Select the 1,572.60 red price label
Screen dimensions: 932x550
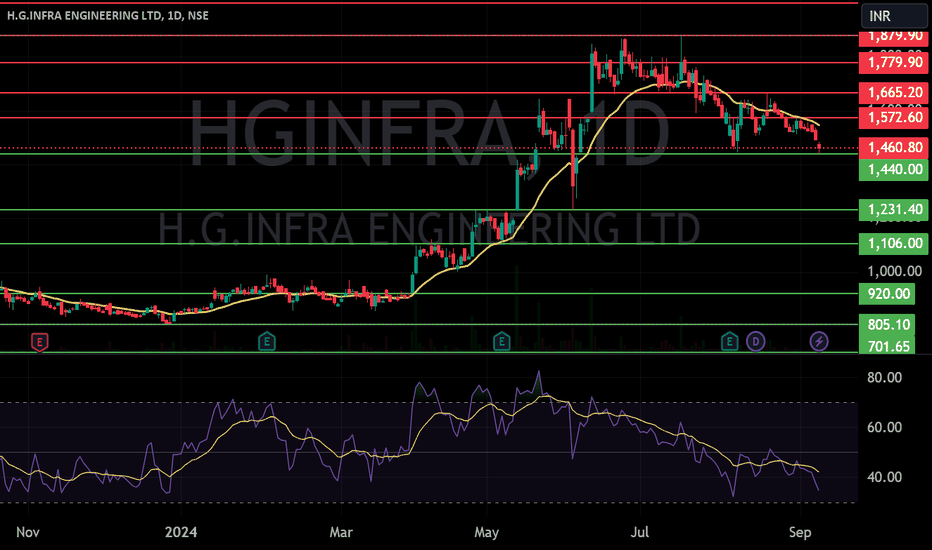coord(894,117)
